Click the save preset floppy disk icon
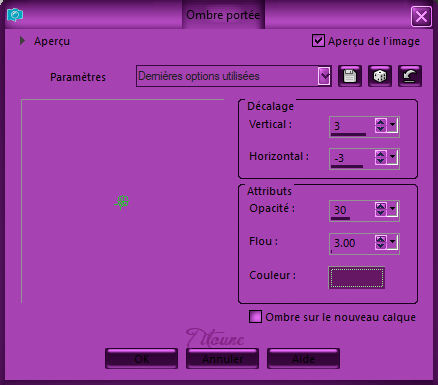 coord(350,76)
